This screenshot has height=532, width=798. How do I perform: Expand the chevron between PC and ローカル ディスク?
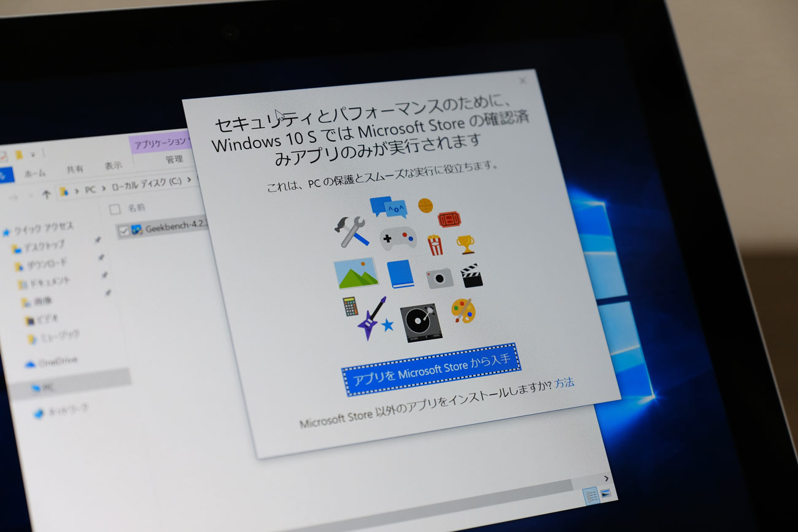point(104,188)
